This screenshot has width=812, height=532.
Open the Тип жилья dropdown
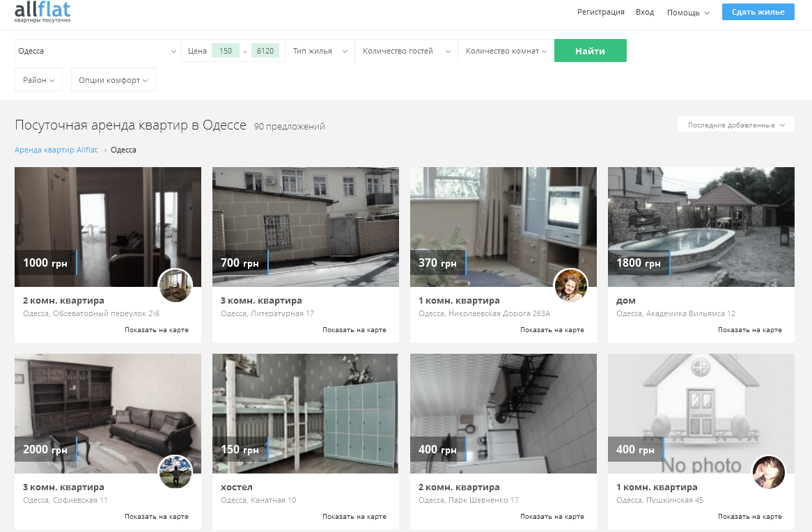[x=320, y=51]
